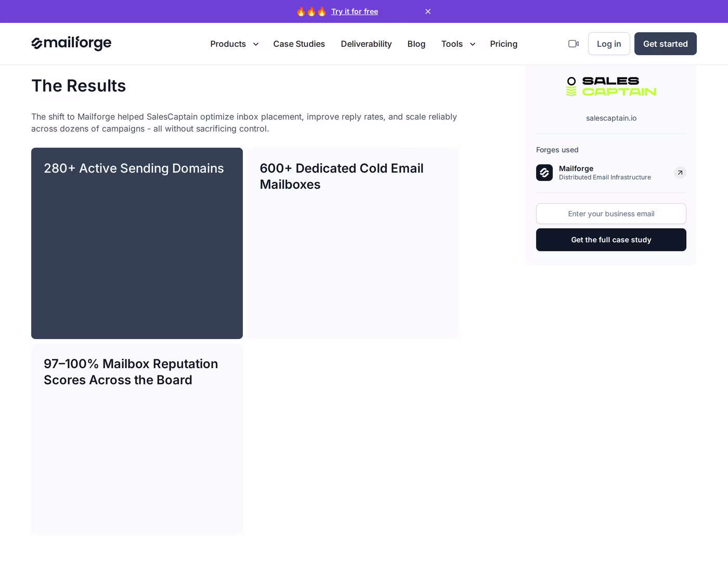Viewport: 728px width, 572px height.
Task: Open the Deliverability page
Action: (x=366, y=44)
